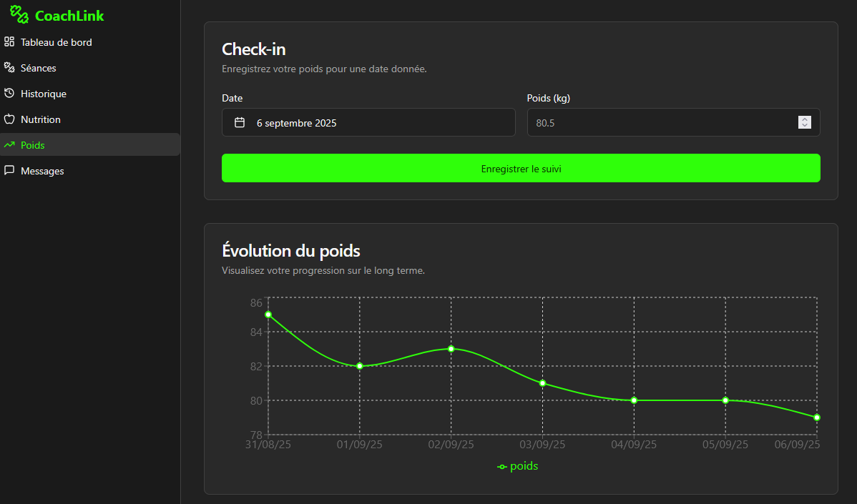Click the 31/08/25 data point on chart
857x504 pixels.
pyautogui.click(x=268, y=315)
